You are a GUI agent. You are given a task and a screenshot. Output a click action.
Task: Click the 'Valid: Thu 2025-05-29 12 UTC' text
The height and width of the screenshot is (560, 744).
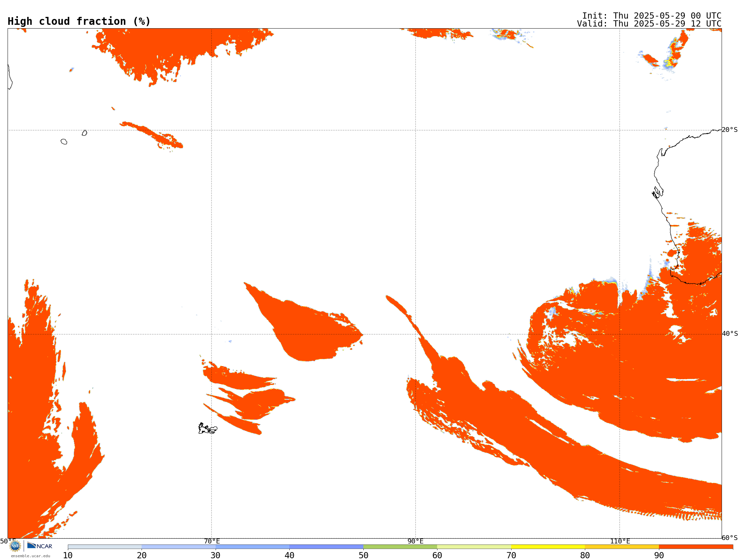[x=649, y=24]
